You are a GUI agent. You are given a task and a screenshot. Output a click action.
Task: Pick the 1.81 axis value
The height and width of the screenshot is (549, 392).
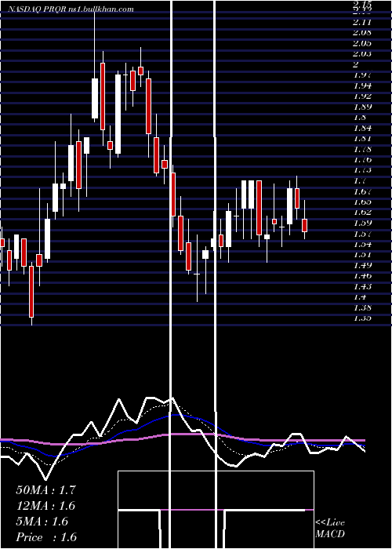tap(362, 139)
